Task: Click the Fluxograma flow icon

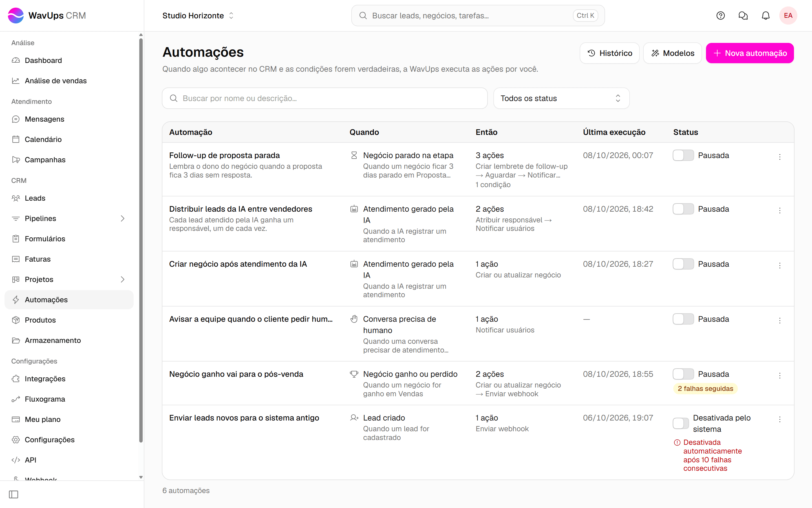Action: tap(16, 399)
